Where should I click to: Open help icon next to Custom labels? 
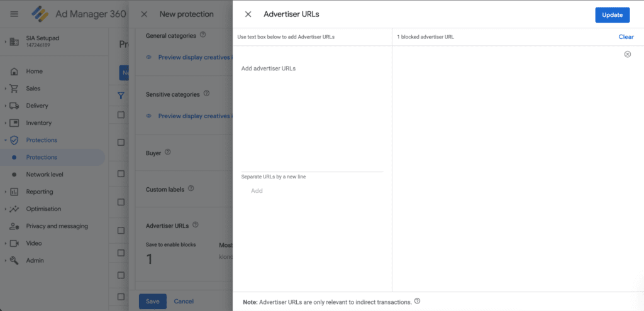[191, 188]
